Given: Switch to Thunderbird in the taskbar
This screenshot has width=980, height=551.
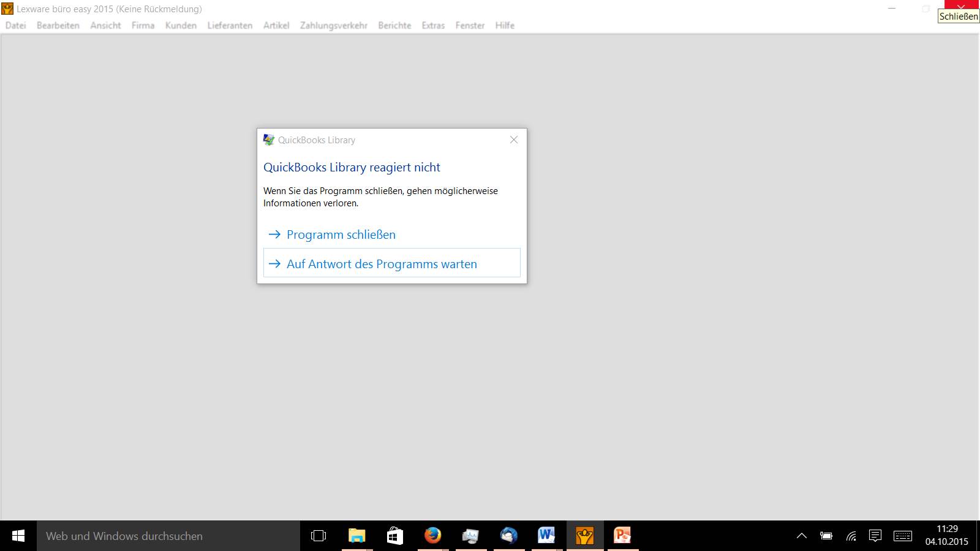Looking at the screenshot, I should pyautogui.click(x=508, y=536).
